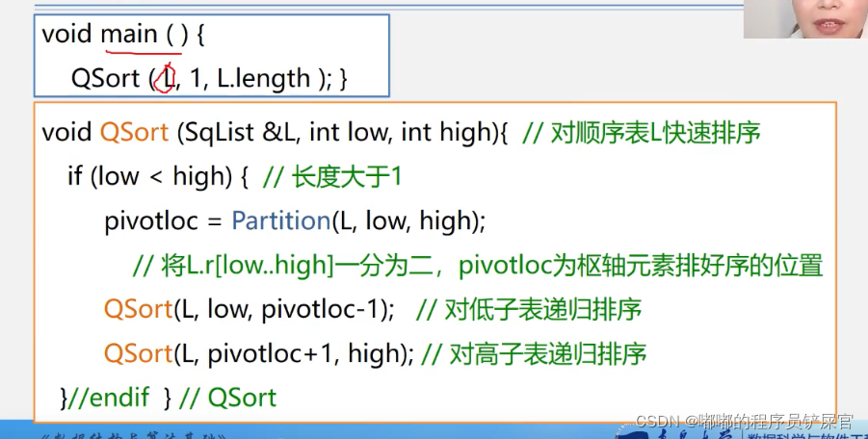Click the //endif closing comment
This screenshot has height=439, width=868.
[103, 397]
